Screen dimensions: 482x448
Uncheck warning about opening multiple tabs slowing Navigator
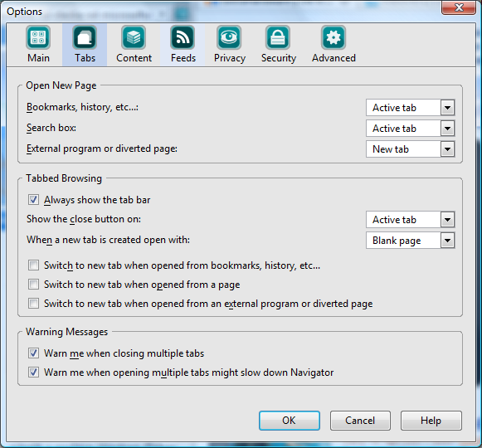(x=33, y=372)
